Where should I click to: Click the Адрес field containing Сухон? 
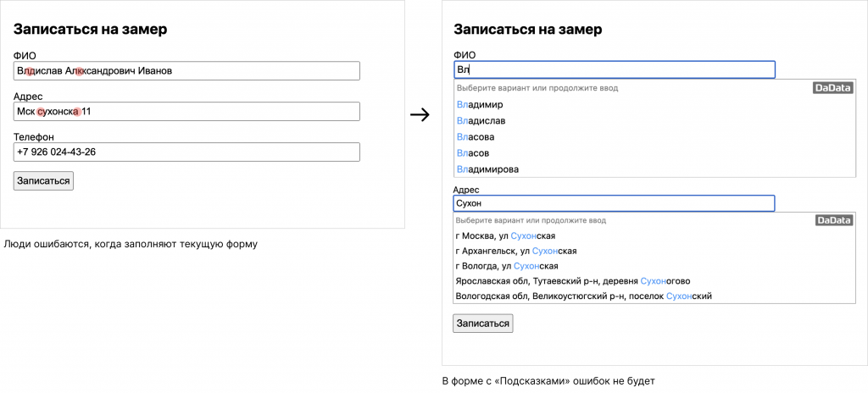pos(614,203)
